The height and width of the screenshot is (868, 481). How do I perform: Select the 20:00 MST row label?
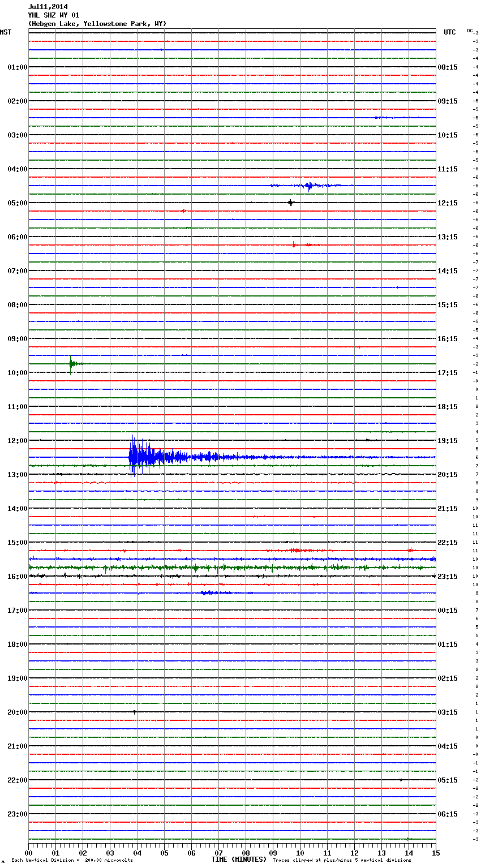tap(17, 712)
